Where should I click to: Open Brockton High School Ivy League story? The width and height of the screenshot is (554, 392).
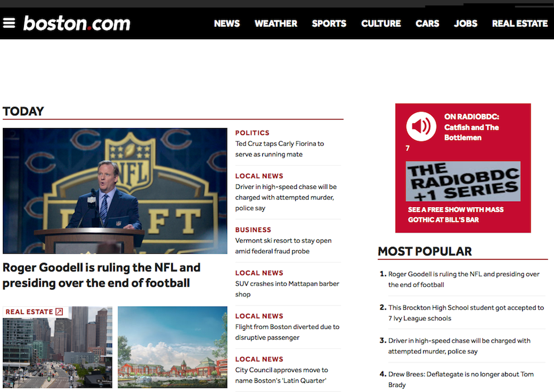466,313
